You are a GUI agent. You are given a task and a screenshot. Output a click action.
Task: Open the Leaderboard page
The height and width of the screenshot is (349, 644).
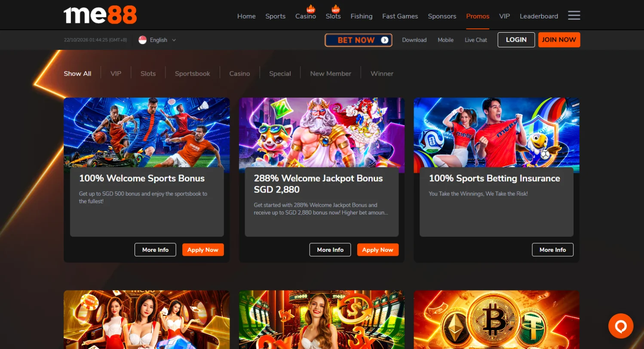pos(539,16)
